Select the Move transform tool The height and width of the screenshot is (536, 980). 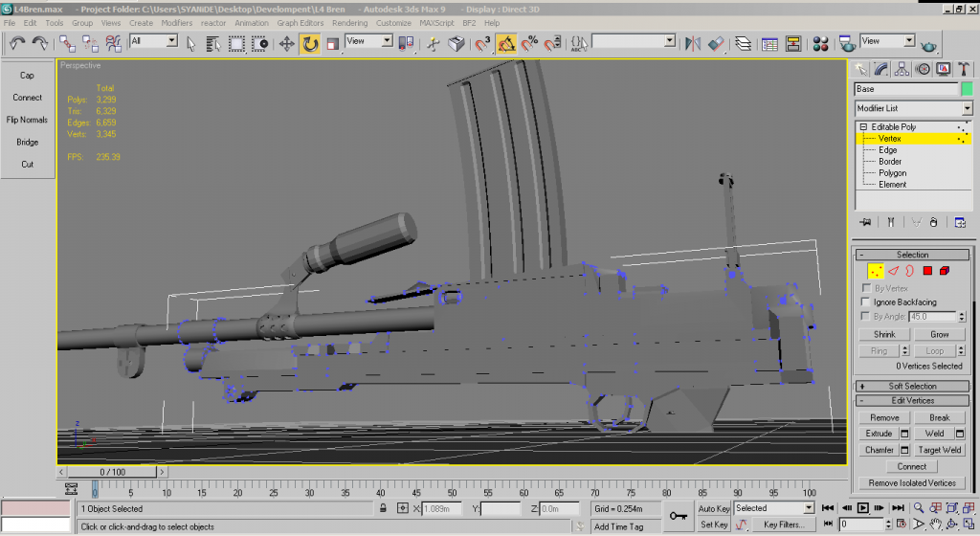286,43
